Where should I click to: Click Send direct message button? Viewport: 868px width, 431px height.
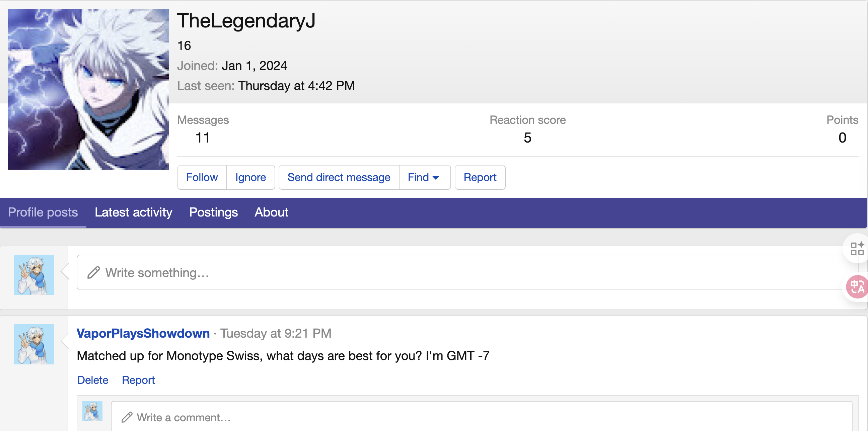tap(339, 177)
